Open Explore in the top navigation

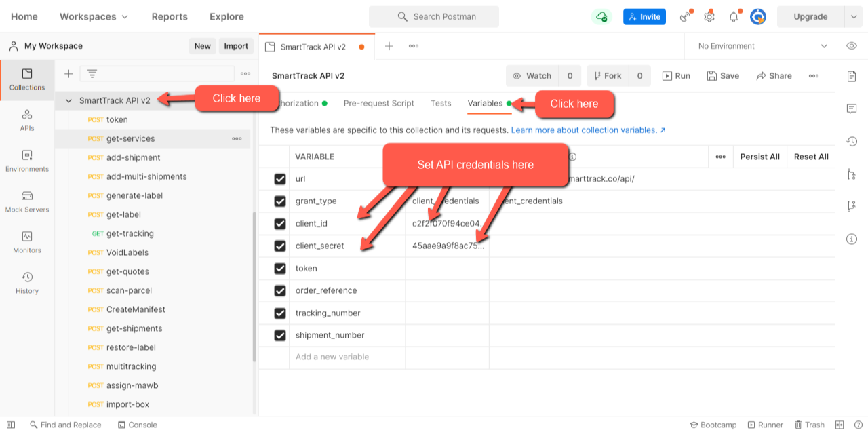pos(226,16)
